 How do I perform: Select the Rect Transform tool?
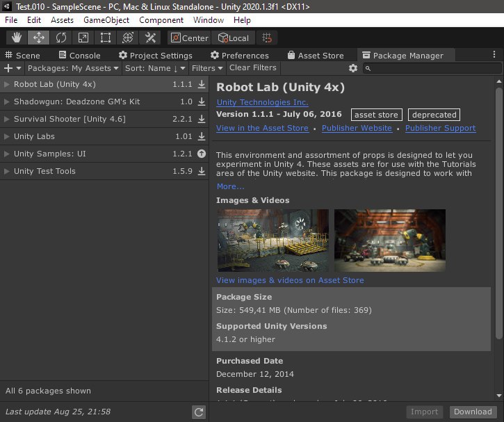pyautogui.click(x=106, y=38)
